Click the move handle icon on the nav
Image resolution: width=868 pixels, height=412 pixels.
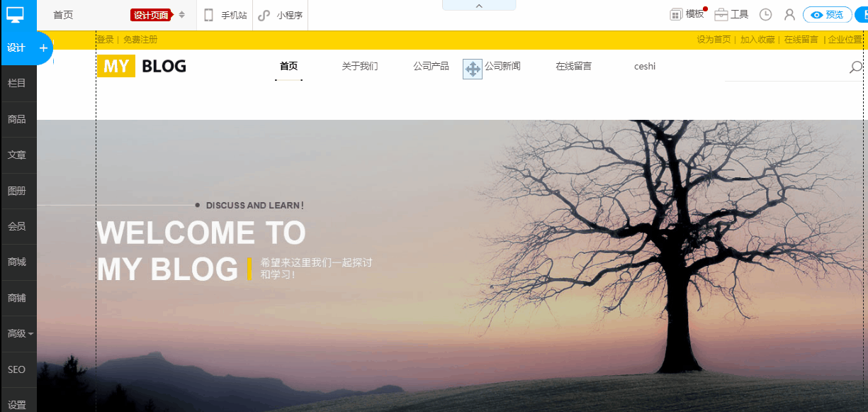point(473,69)
